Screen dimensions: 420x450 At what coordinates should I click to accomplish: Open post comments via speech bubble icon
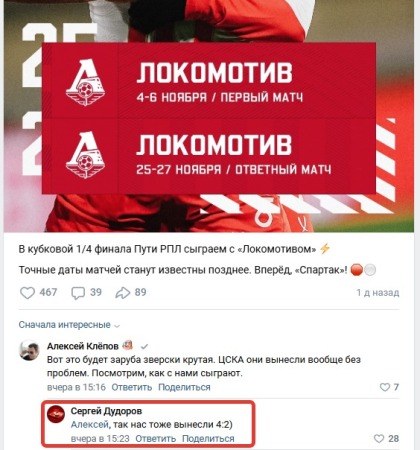coord(78,293)
